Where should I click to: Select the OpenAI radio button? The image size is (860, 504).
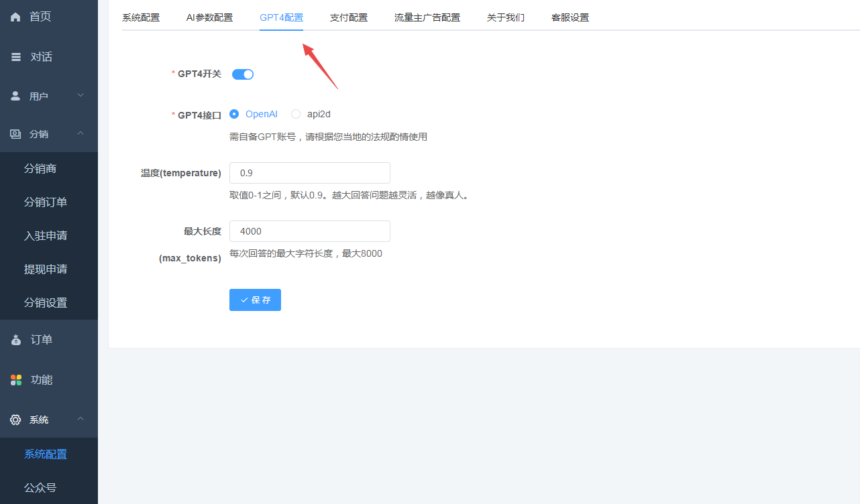point(233,114)
